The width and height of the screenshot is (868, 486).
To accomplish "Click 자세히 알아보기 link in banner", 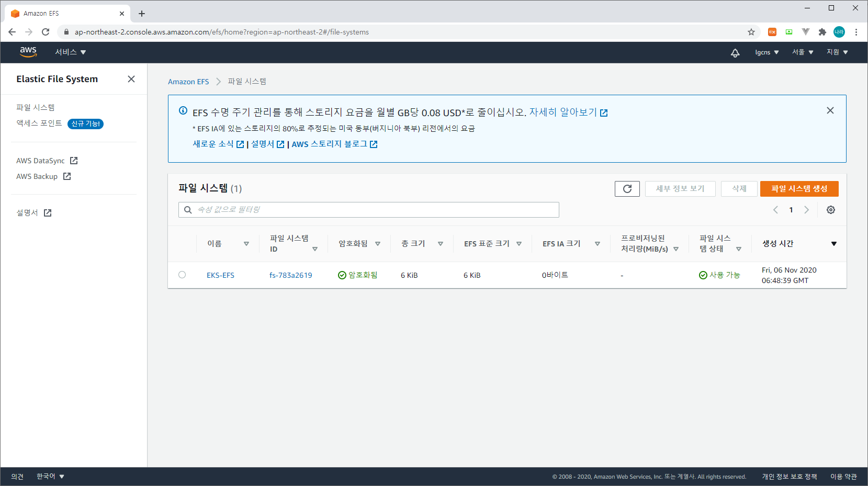I will pos(568,112).
